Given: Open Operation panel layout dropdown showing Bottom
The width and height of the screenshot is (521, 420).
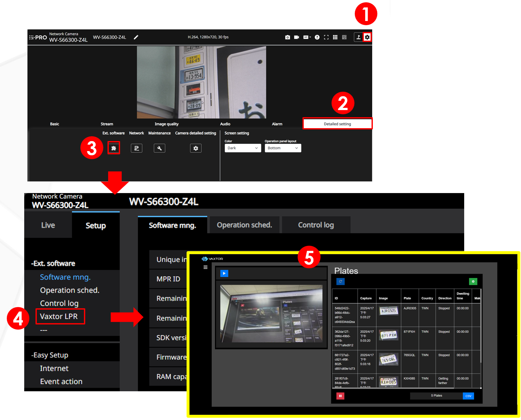Looking at the screenshot, I should [283, 148].
